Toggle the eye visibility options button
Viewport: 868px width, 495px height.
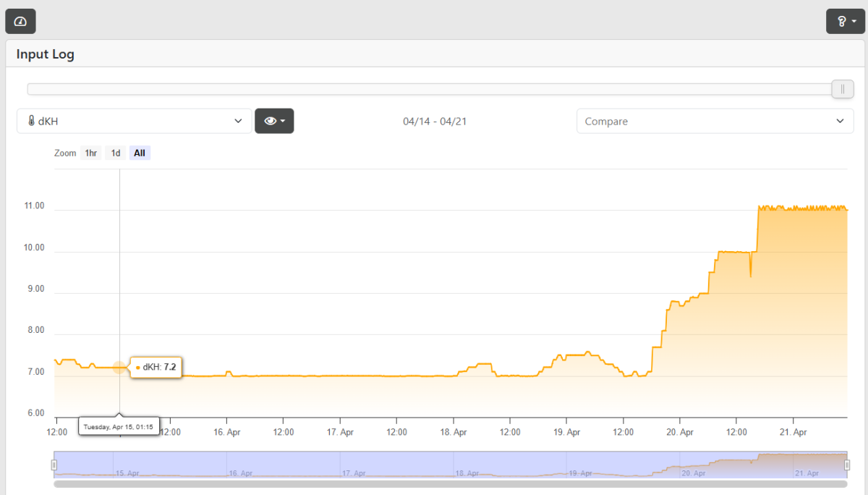[x=274, y=121]
